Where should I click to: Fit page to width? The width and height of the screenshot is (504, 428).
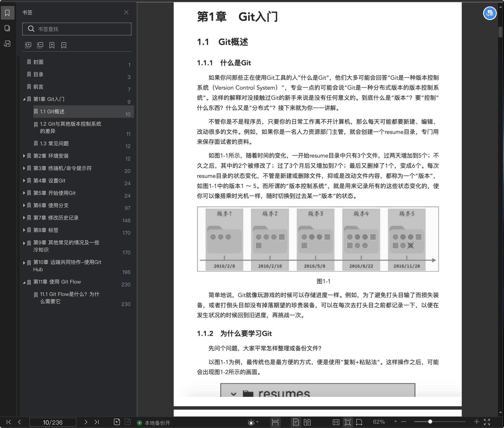click(x=359, y=422)
